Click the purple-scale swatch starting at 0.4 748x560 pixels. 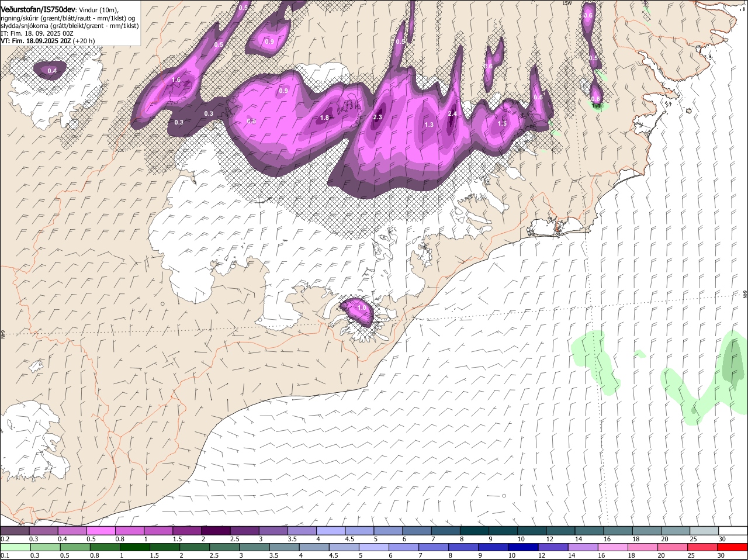tap(72, 531)
